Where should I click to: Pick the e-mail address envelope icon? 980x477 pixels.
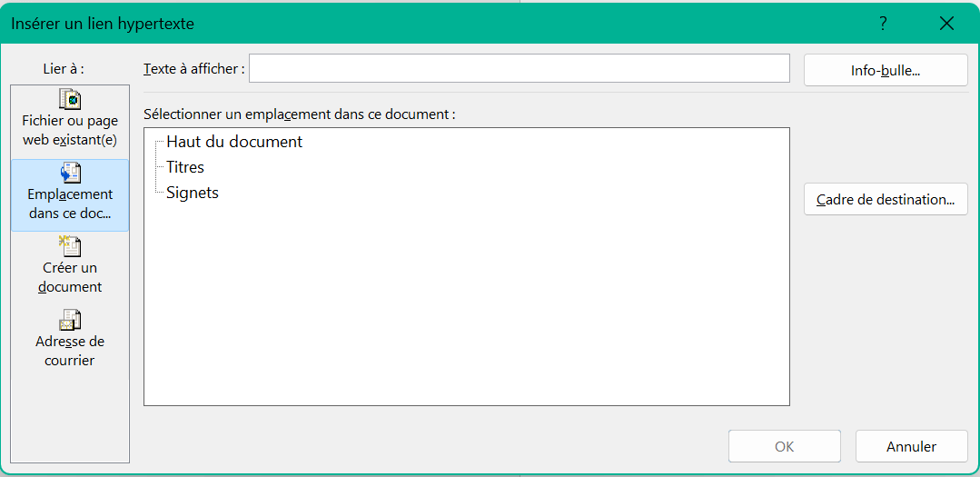[x=70, y=320]
